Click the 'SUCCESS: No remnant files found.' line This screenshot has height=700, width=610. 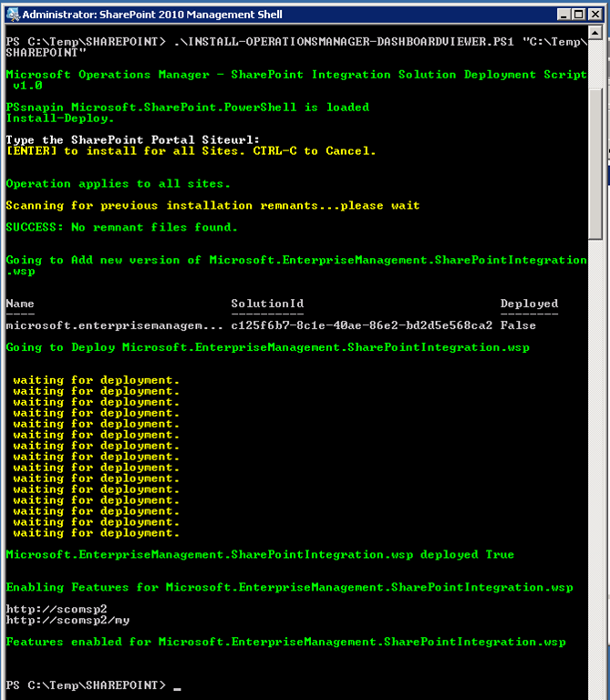(122, 227)
